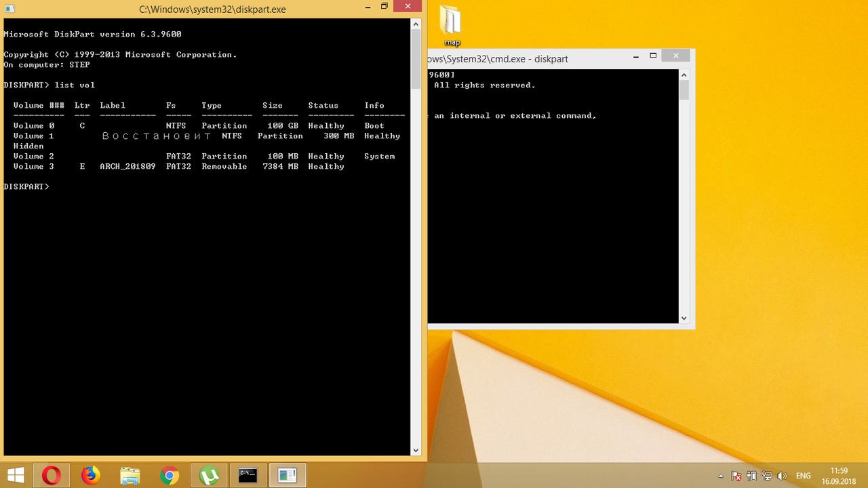Click the active diskpart taskbar icon
Image resolution: width=868 pixels, height=488 pixels.
pos(288,475)
